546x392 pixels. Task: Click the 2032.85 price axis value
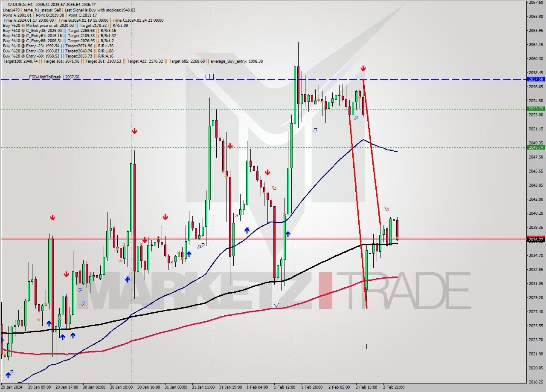pos(535,270)
